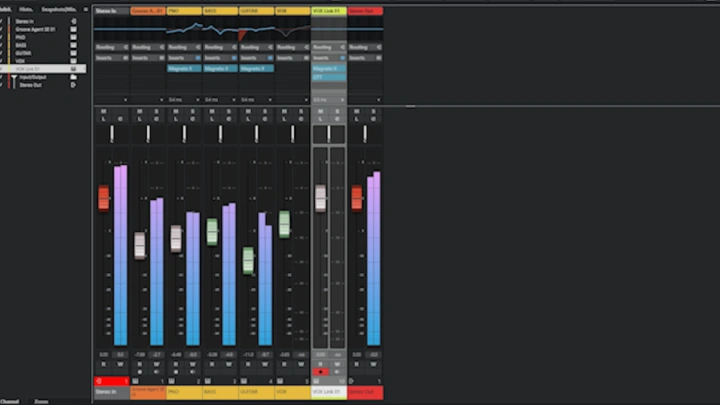Click monitor speaker icon on PNO channel
The image size is (720, 405).
pos(193,372)
